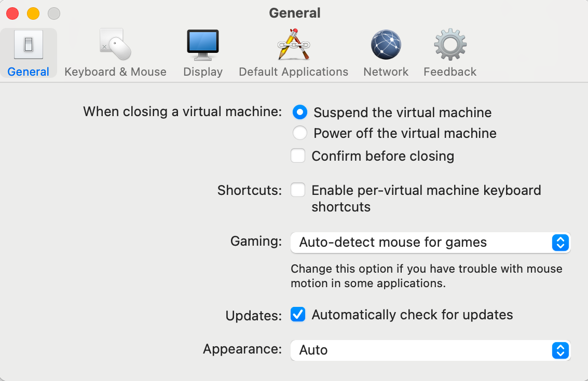
Task: Click the Gaming dropdown's blue arrows
Action: coord(560,243)
